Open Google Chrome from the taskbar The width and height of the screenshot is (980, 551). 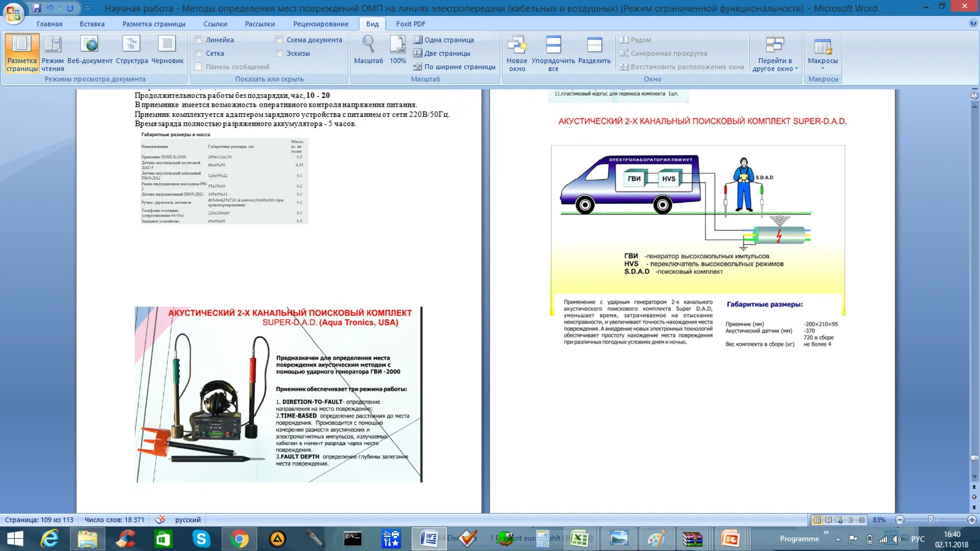tap(239, 539)
